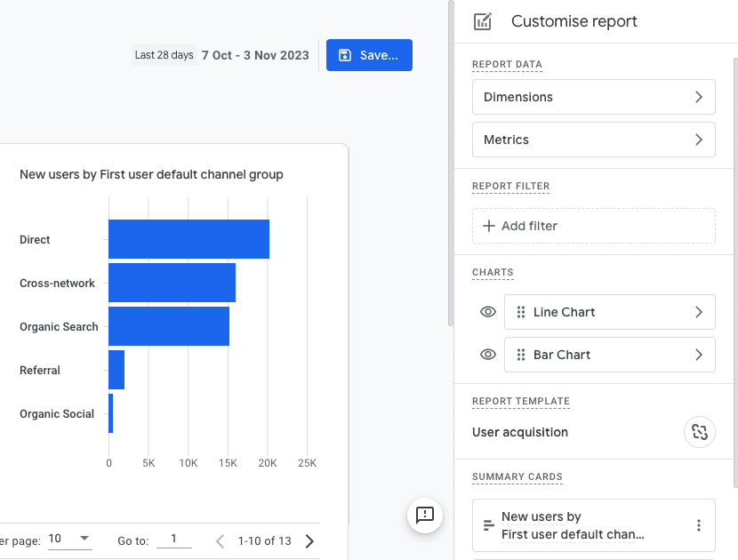Click Add filter under Report Filter
The height and width of the screenshot is (560, 738).
(593, 226)
